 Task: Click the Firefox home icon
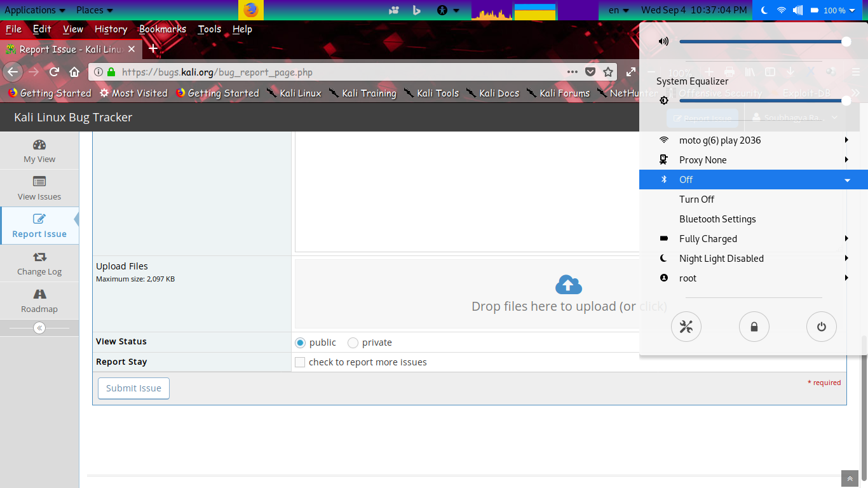pos(74,72)
